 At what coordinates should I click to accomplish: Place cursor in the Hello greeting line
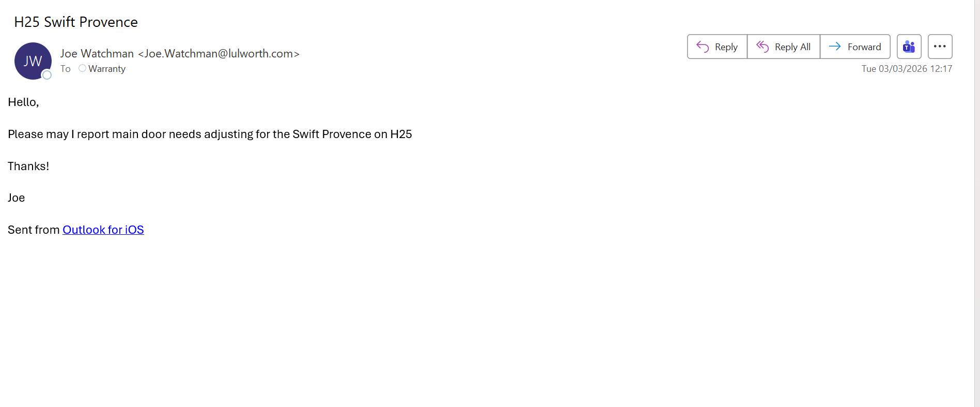(x=23, y=102)
